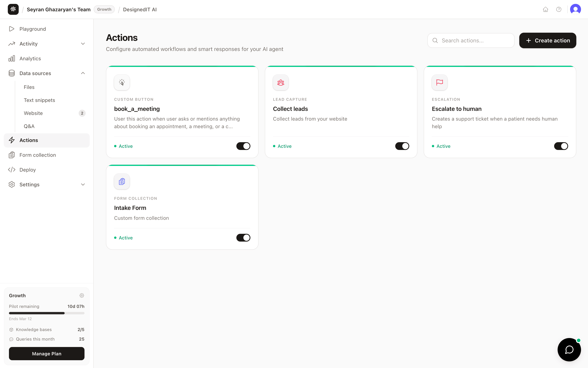
Task: Disable the book_a_meeting action toggle
Action: click(243, 146)
